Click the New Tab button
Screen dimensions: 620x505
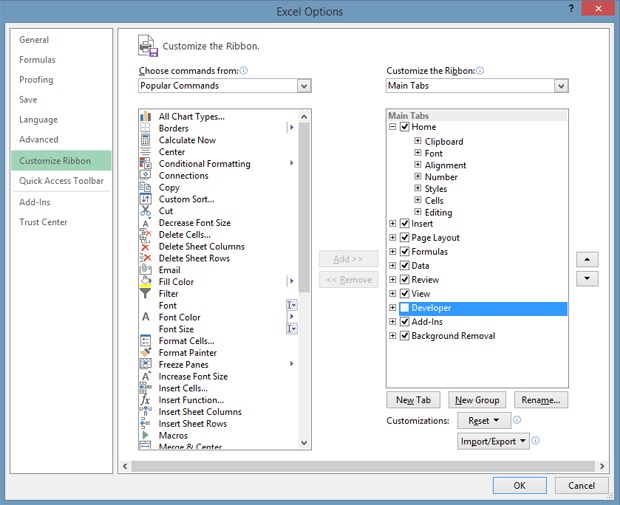pyautogui.click(x=413, y=400)
